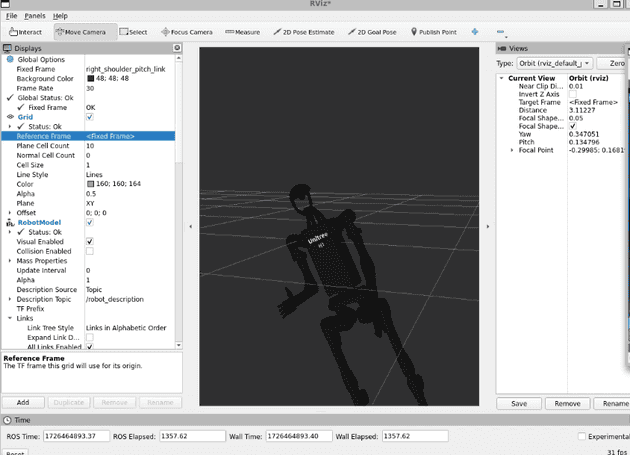The width and height of the screenshot is (630, 455).
Task: Check the Invert Z Axis checkbox
Action: 573,94
